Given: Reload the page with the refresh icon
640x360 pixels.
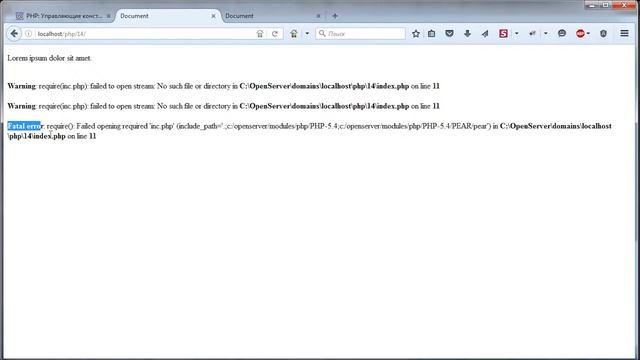Looking at the screenshot, I should [x=275, y=34].
